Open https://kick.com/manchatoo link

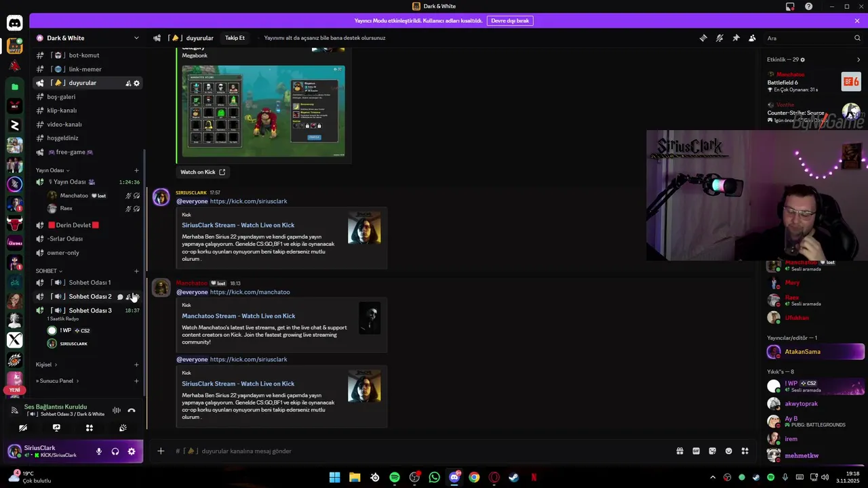pos(250,292)
